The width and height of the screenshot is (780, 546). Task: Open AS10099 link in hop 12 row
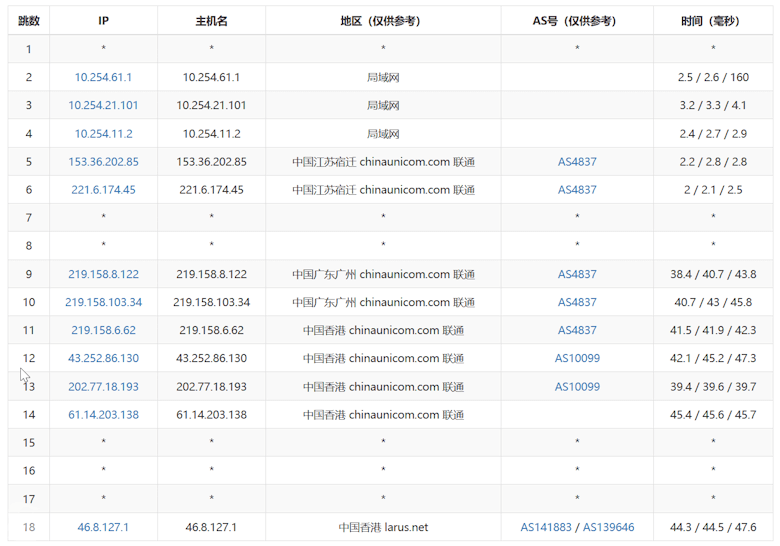click(577, 358)
